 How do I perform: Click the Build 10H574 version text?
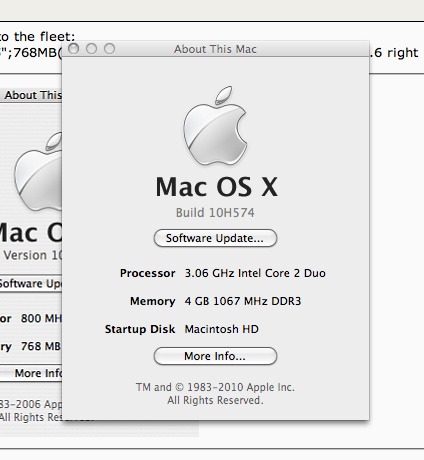tap(215, 213)
